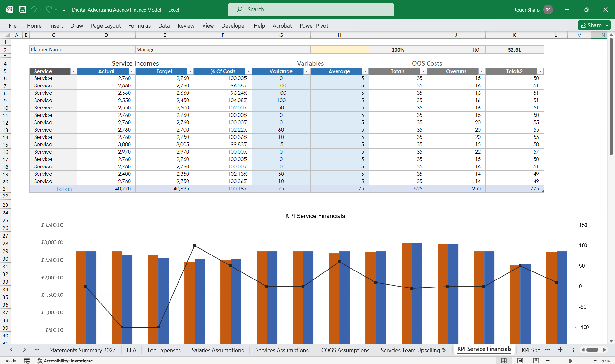Save the workbook from Quick Access Toolbar
Image resolution: width=615 pixels, height=364 pixels.
pyautogui.click(x=22, y=10)
